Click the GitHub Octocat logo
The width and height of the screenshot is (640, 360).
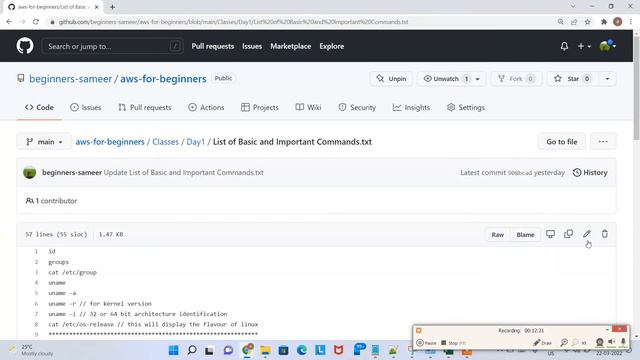click(25, 46)
